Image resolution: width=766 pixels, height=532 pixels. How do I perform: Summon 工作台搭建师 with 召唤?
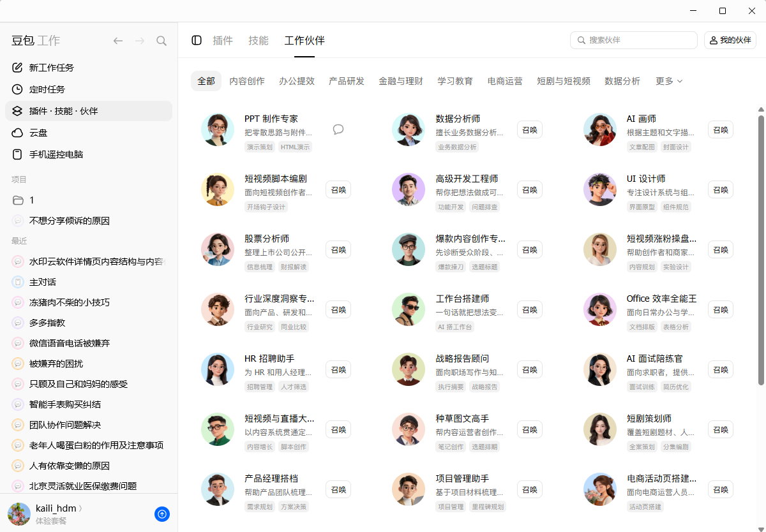pos(530,309)
